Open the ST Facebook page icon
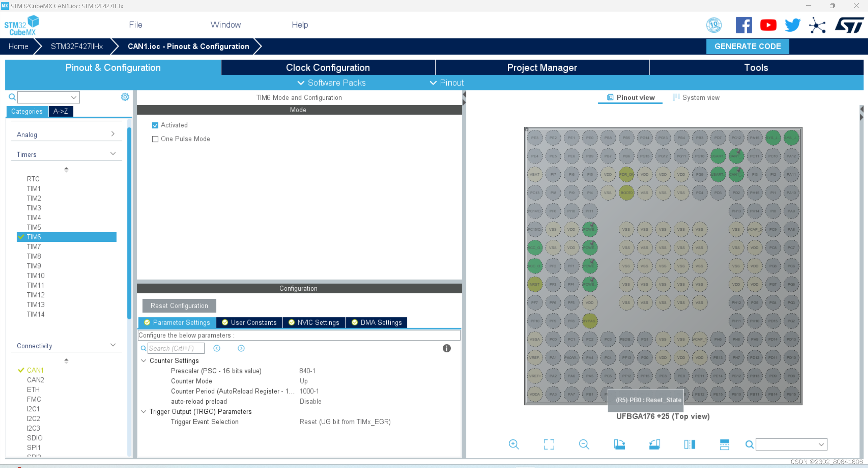 click(x=744, y=25)
